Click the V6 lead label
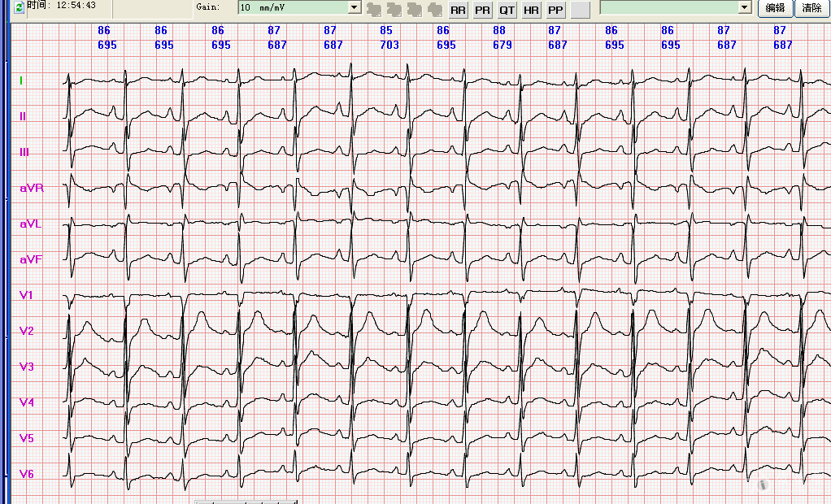The width and height of the screenshot is (831, 504). click(x=27, y=474)
